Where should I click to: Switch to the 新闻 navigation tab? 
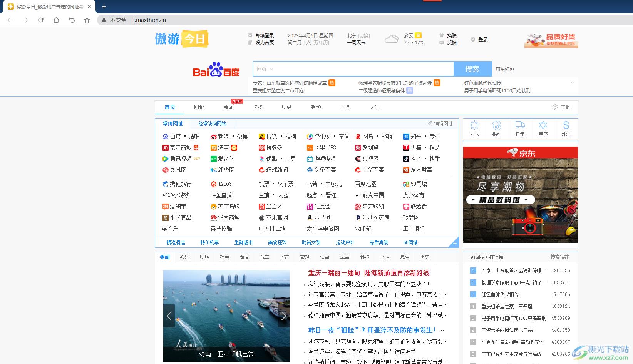228,107
